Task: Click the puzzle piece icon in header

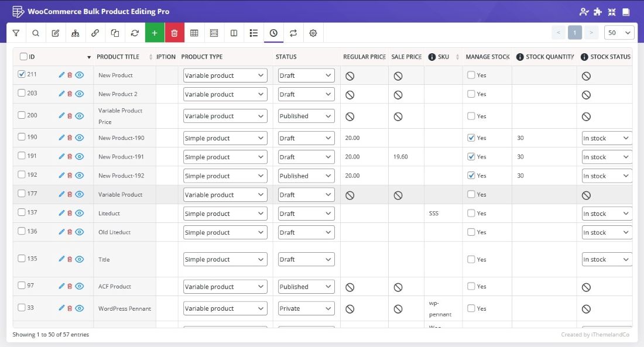Action: 598,12
